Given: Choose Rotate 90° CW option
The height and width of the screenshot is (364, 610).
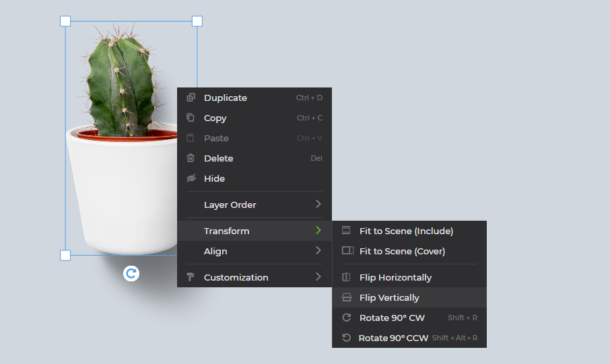Looking at the screenshot, I should (409, 318).
